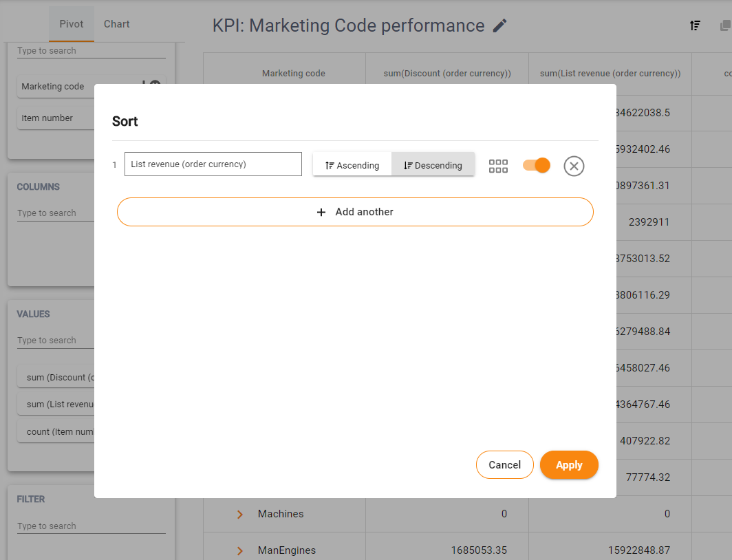Screen dimensions: 732x560
Task: Click the Marketing code column header
Action: (x=293, y=74)
